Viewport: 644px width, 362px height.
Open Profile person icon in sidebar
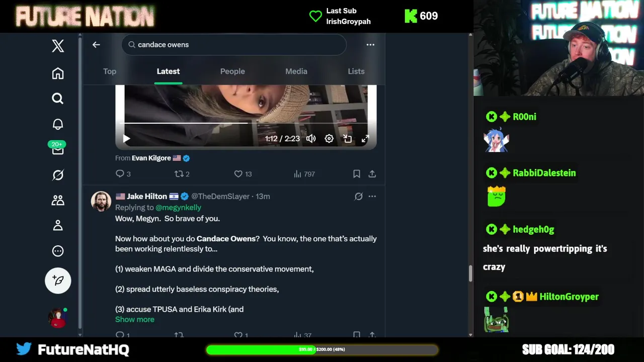pos(58,226)
